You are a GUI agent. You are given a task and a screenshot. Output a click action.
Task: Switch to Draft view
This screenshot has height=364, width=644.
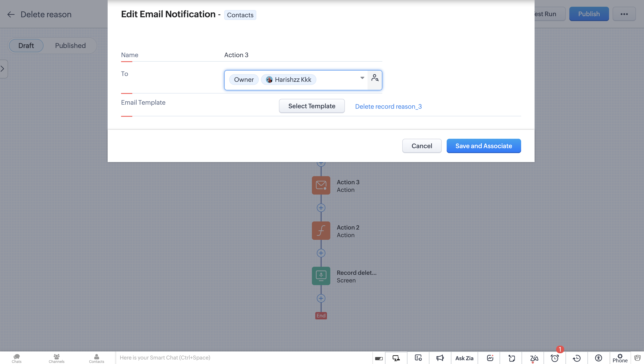coord(26,45)
